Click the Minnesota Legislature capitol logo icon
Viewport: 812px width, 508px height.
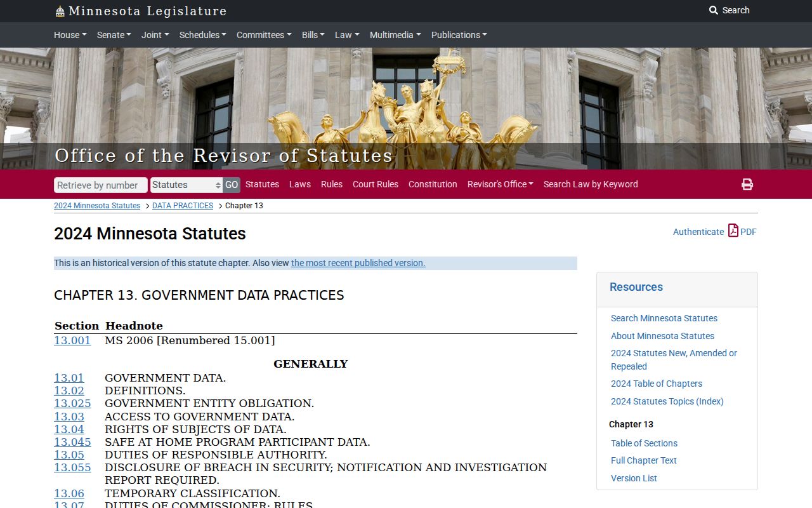pos(60,11)
